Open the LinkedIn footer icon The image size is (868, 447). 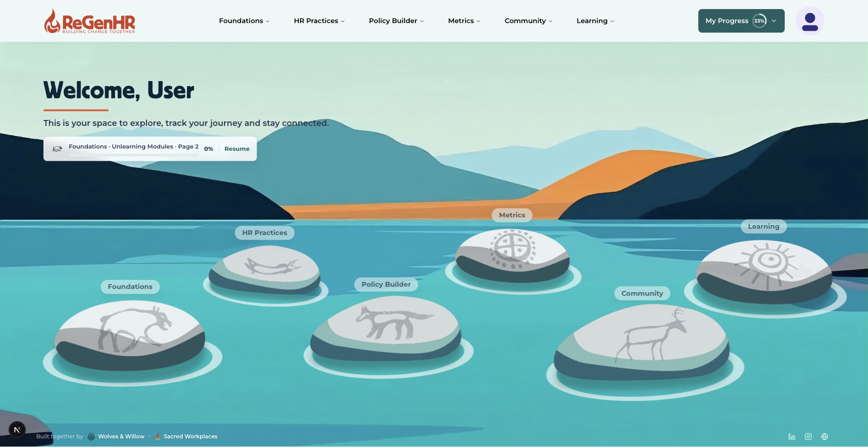click(792, 437)
